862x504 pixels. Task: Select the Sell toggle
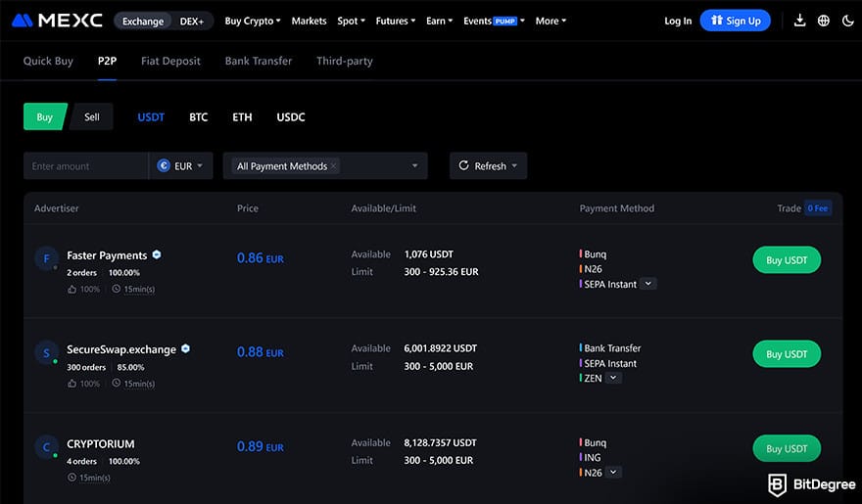[92, 116]
